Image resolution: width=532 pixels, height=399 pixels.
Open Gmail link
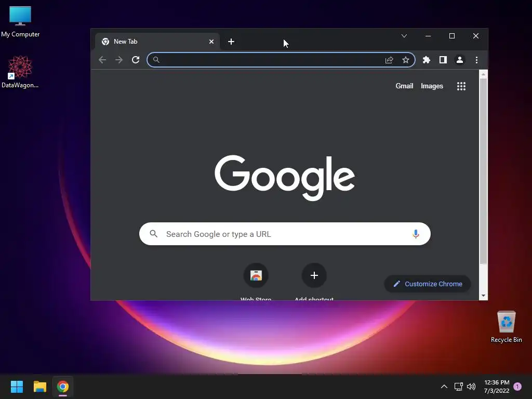coord(404,86)
